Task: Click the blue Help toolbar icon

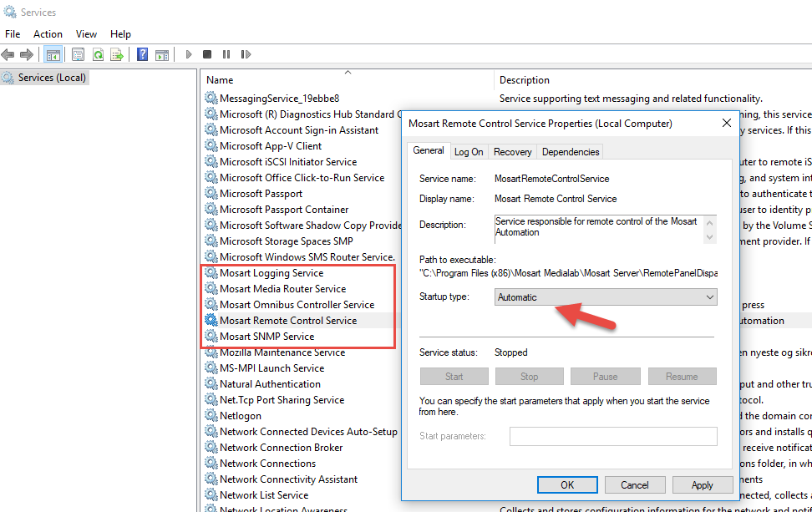Action: [x=142, y=55]
